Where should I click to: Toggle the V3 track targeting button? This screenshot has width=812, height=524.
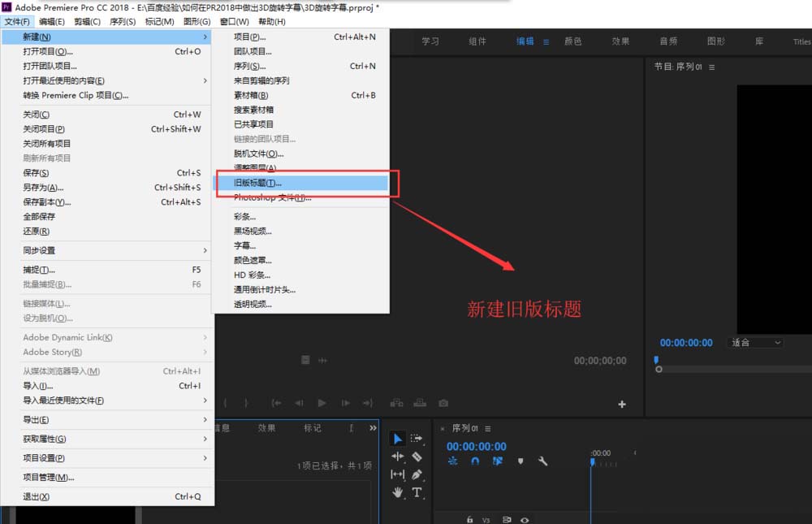pos(486,520)
